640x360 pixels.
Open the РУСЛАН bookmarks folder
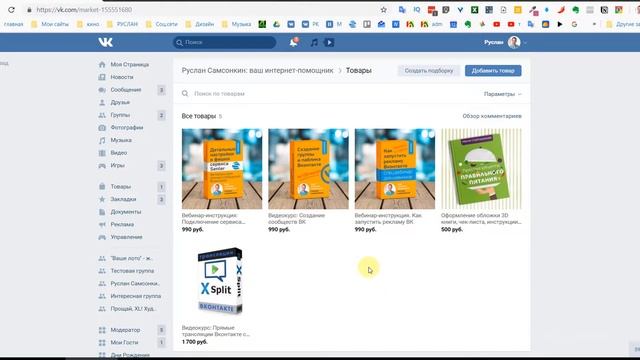coord(122,24)
